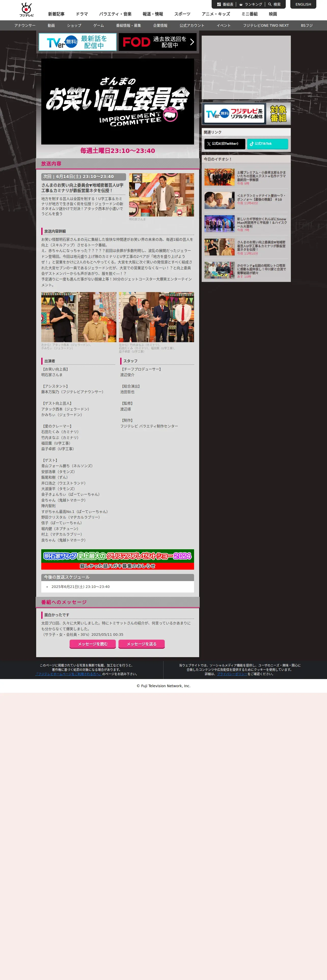The width and height of the screenshot is (327, 980).
Task: Open the プライバシーポリシー link
Action: 232,674
